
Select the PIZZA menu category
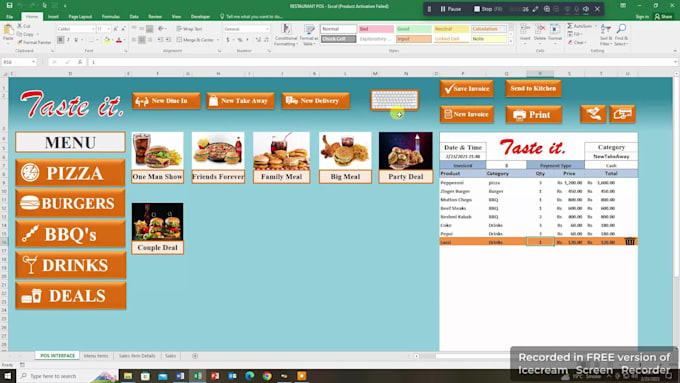71,173
